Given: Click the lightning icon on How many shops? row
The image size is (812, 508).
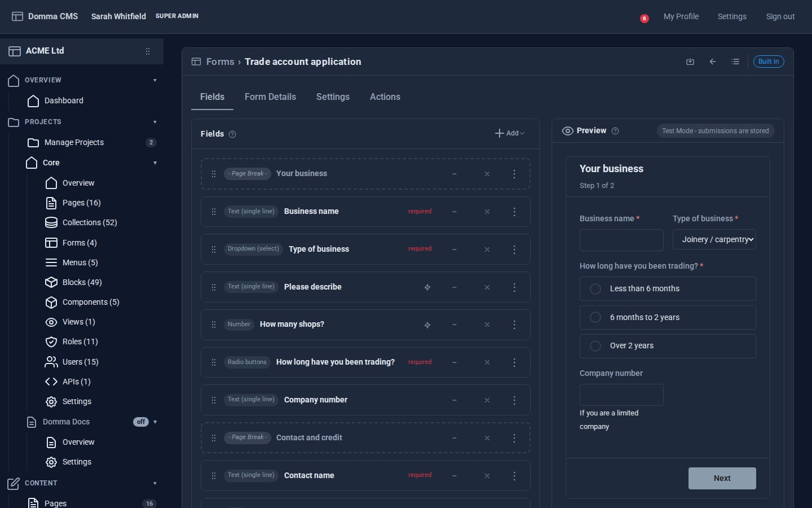Looking at the screenshot, I should click(x=427, y=325).
